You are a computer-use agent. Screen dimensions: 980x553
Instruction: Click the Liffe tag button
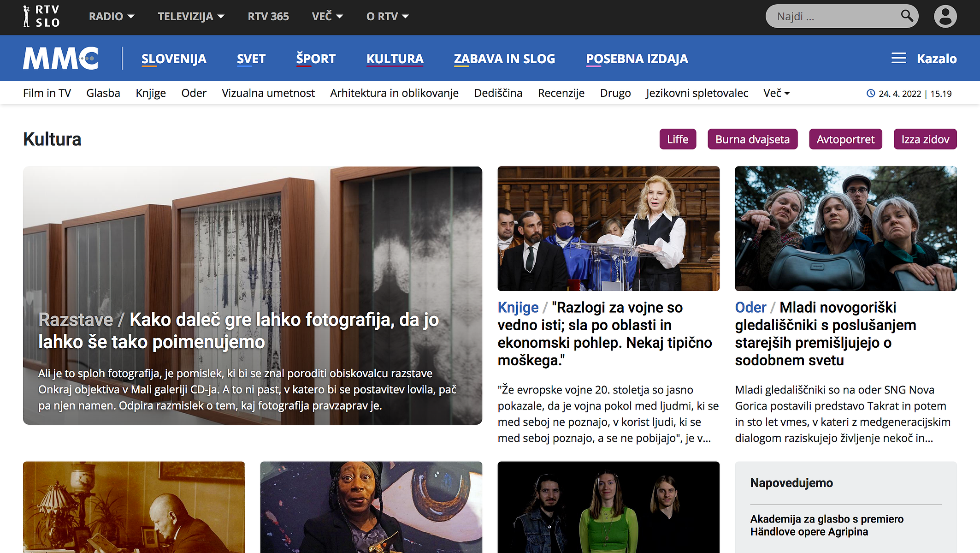coord(678,139)
